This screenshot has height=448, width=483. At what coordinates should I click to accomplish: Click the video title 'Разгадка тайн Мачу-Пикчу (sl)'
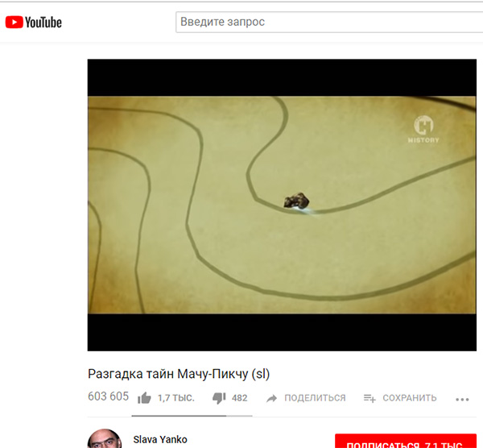(179, 374)
